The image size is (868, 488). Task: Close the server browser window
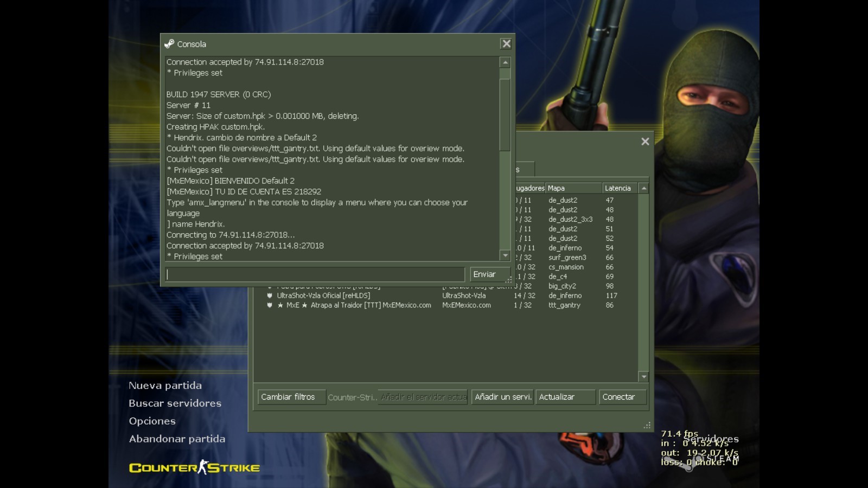pos(645,142)
